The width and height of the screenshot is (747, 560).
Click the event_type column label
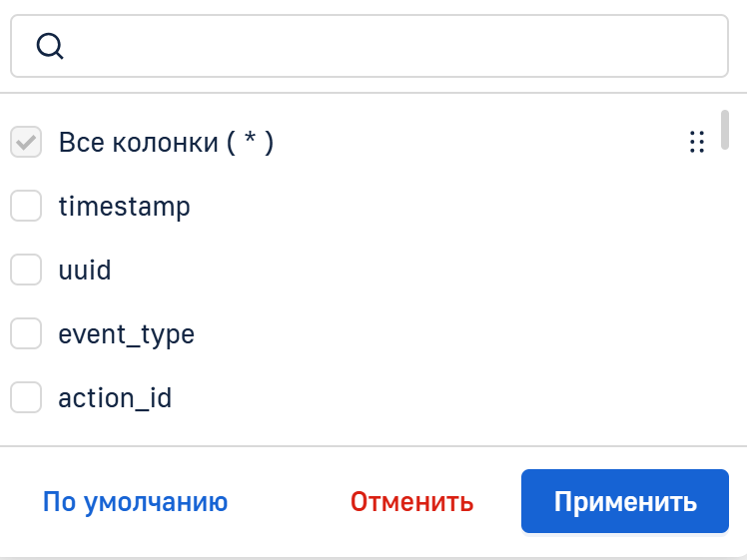[126, 334]
